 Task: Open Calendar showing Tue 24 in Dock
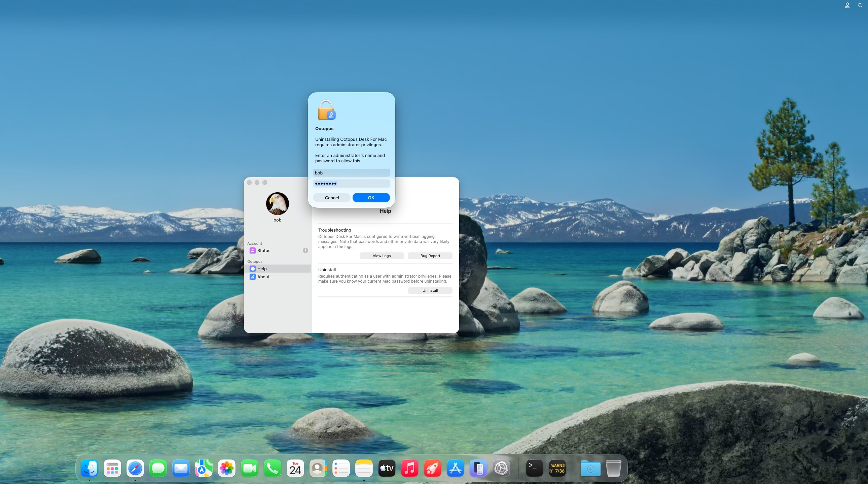pos(295,468)
